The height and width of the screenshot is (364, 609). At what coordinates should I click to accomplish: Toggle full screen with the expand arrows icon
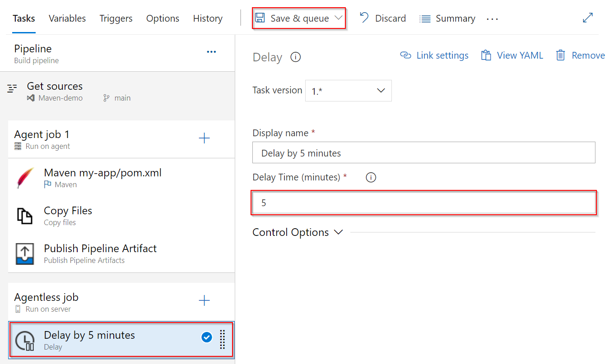click(x=588, y=18)
